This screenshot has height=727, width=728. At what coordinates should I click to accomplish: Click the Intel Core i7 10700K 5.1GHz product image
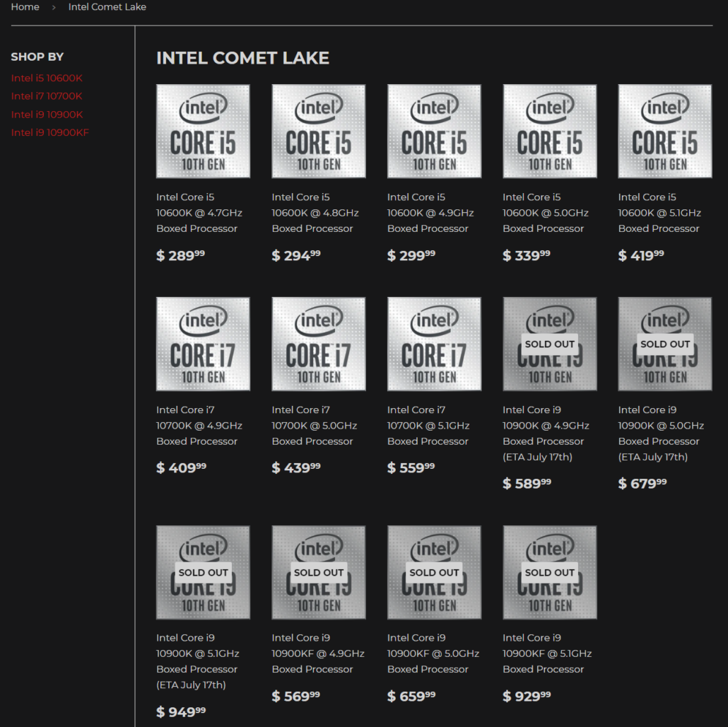434,344
